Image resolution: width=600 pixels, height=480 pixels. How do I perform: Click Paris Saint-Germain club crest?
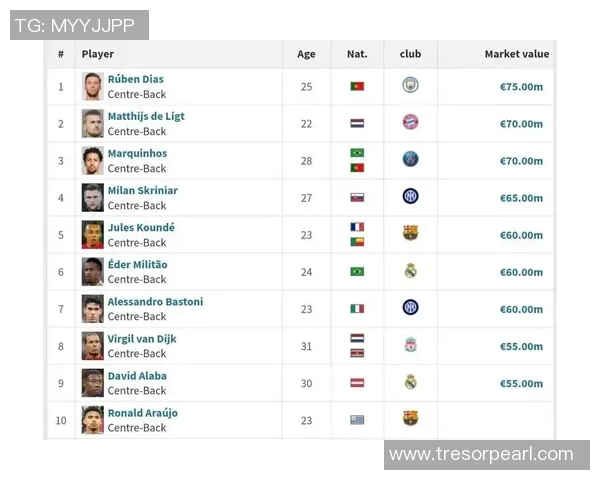tap(410, 160)
